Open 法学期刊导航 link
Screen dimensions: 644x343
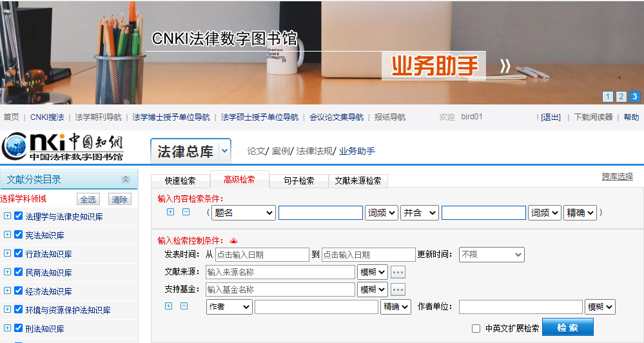tap(98, 117)
